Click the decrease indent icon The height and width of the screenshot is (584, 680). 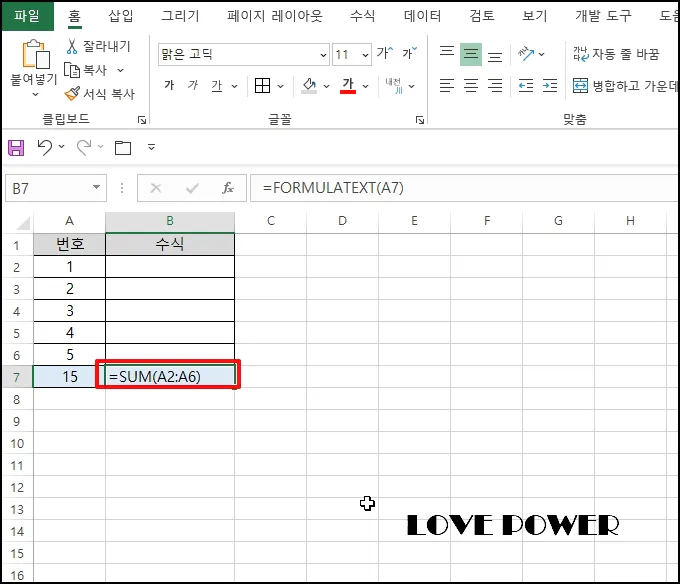[x=526, y=85]
